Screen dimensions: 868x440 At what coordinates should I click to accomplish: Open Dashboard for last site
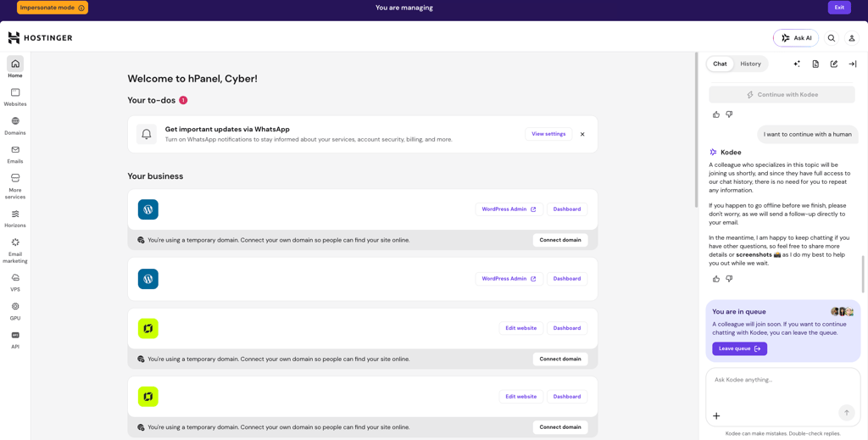[567, 396]
